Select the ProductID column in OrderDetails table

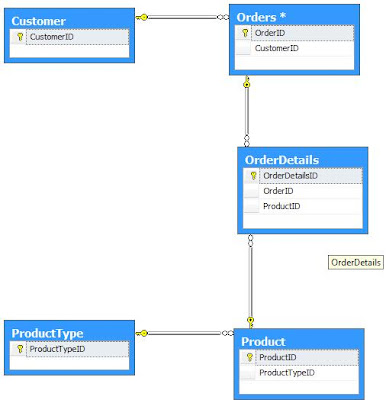click(x=303, y=206)
